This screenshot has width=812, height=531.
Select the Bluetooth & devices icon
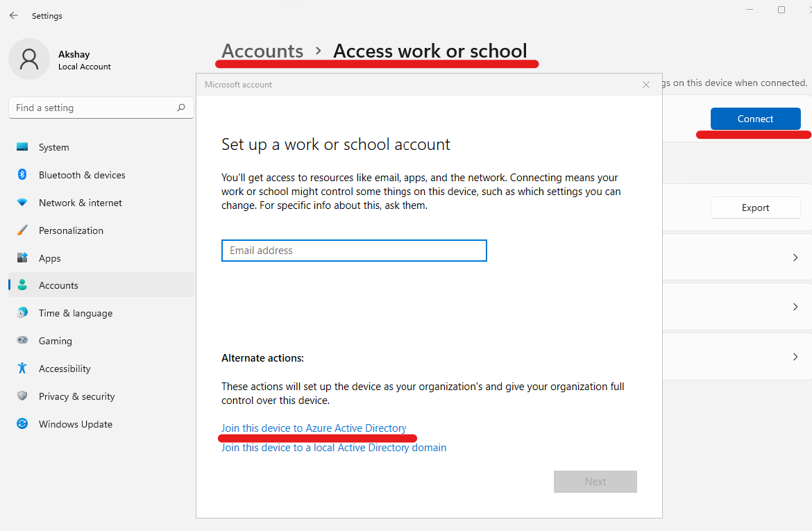click(22, 174)
